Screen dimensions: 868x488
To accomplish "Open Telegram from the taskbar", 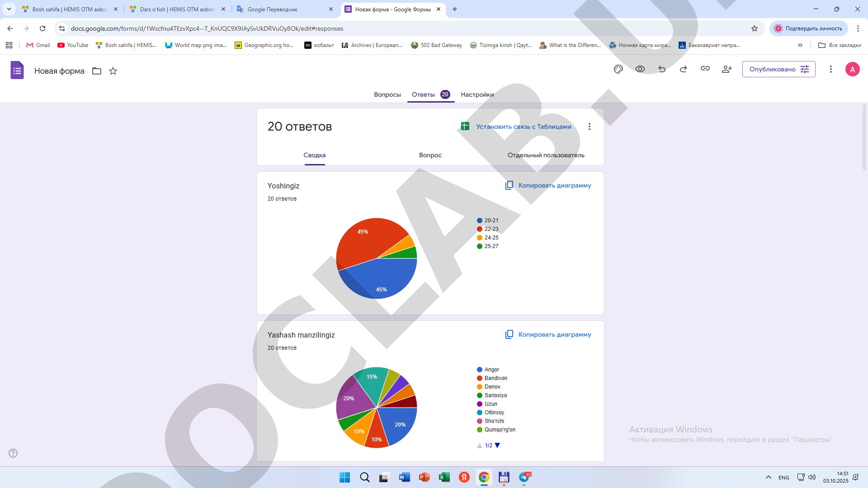I will click(x=524, y=477).
